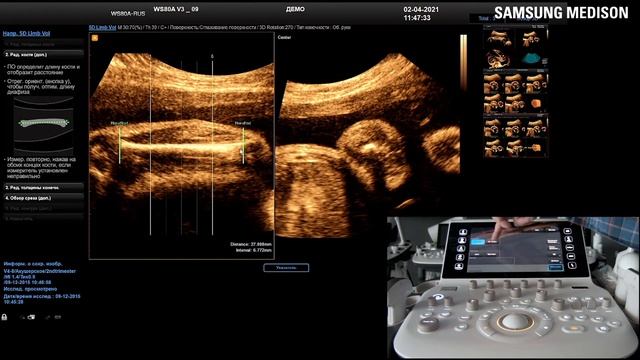This screenshot has height=360, width=640.
Task: Click the '11:47:33' time in header
Action: [417, 18]
